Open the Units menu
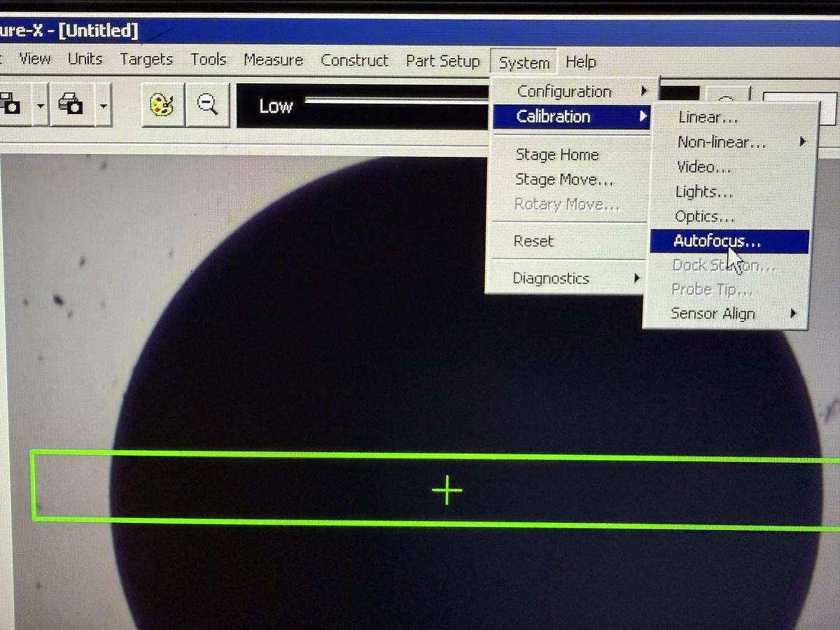Image resolution: width=840 pixels, height=630 pixels. (85, 59)
